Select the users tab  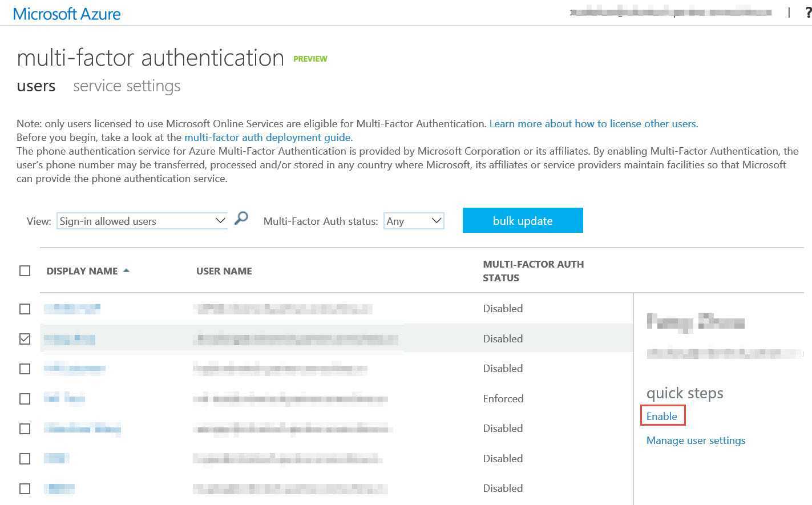point(36,86)
